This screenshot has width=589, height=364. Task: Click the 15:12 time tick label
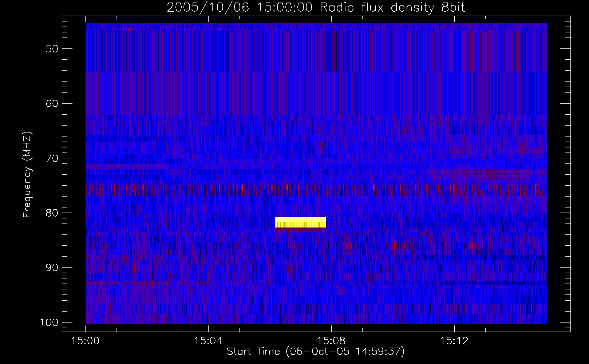pyautogui.click(x=454, y=341)
